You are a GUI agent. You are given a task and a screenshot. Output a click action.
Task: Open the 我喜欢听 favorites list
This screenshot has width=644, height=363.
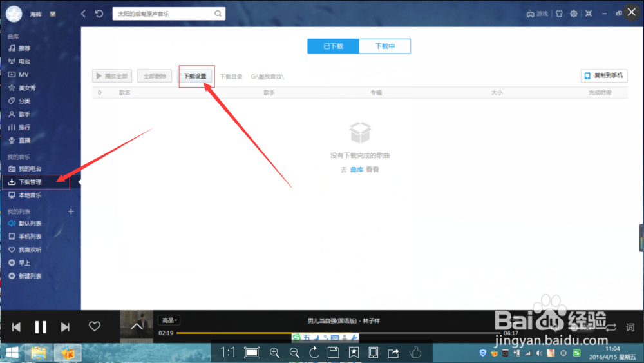24,250
